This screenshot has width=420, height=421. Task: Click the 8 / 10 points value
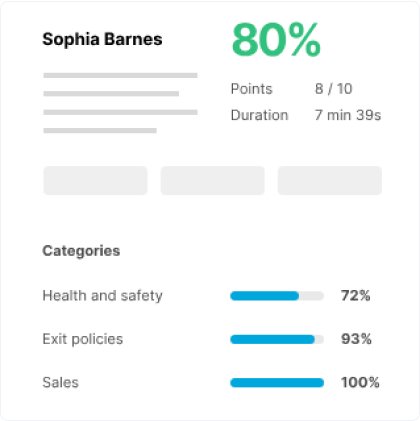pos(333,89)
